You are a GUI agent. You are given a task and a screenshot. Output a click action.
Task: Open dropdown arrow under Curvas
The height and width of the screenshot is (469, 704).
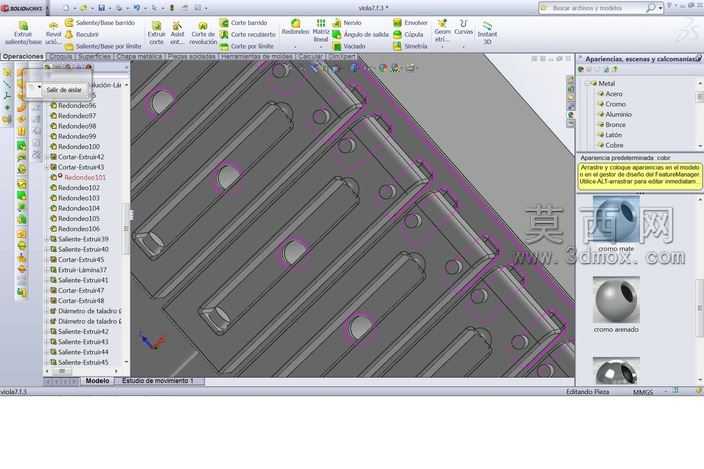(x=463, y=47)
